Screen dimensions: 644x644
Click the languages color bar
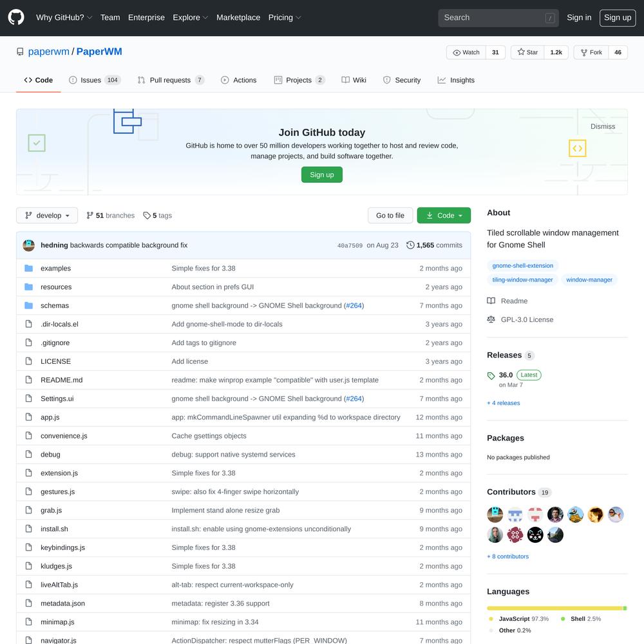556,608
